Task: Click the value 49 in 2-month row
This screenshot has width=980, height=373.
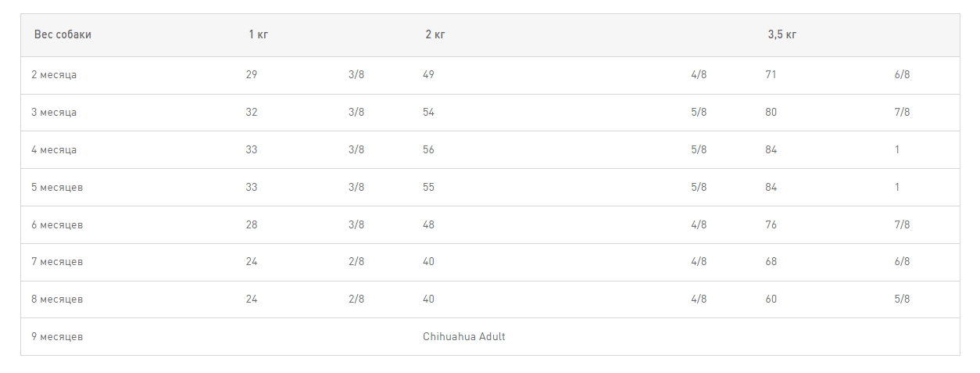Action: pyautogui.click(x=428, y=75)
